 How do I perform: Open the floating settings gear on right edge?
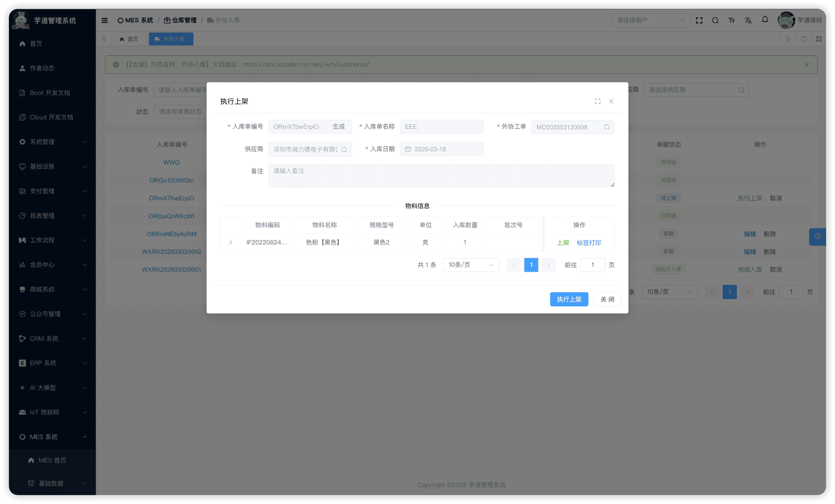tap(817, 237)
